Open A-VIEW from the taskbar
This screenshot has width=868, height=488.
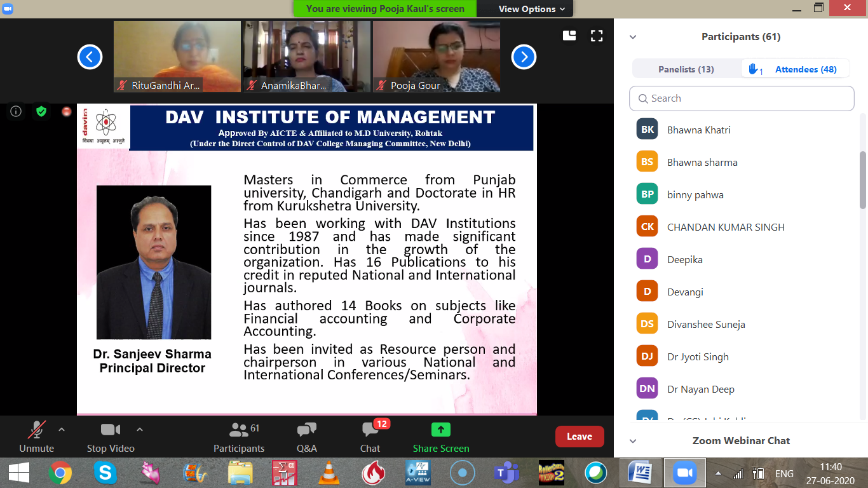click(x=418, y=473)
